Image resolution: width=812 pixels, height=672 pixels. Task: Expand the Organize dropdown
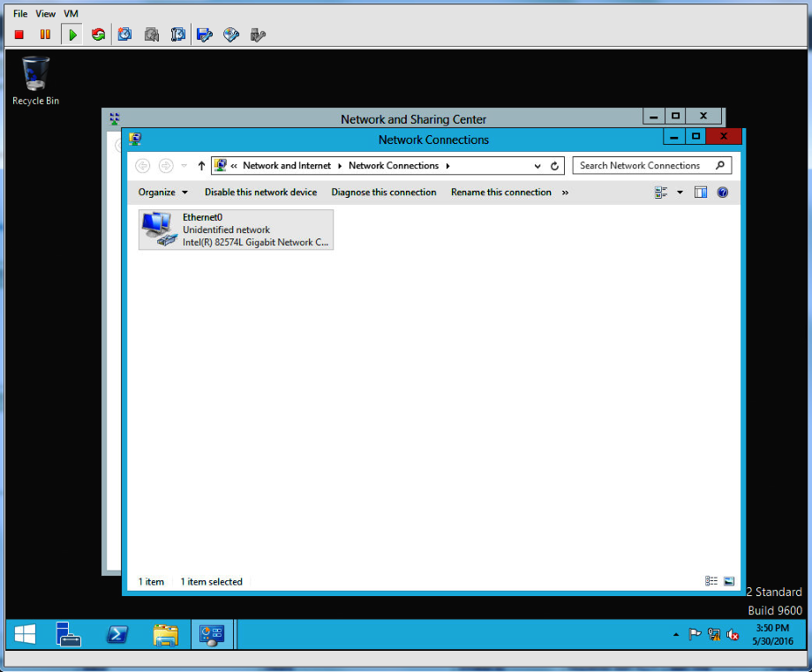(x=162, y=193)
